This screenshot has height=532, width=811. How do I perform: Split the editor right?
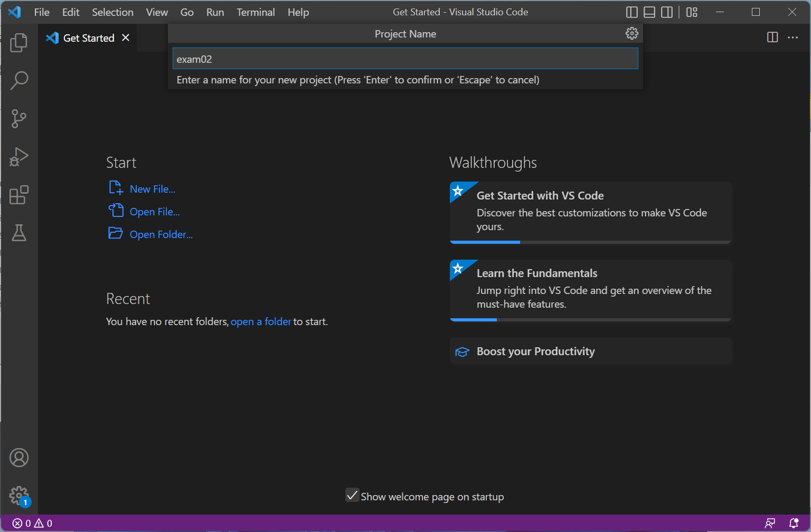[x=772, y=37]
